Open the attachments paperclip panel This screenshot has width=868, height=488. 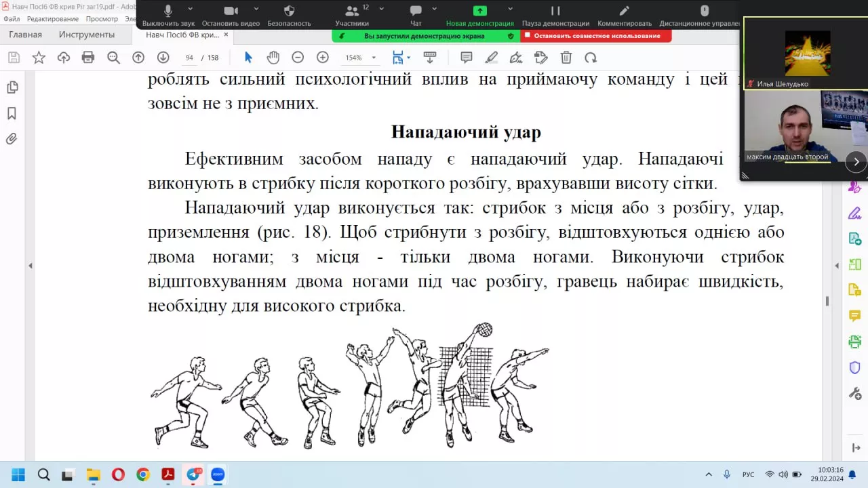(x=12, y=139)
